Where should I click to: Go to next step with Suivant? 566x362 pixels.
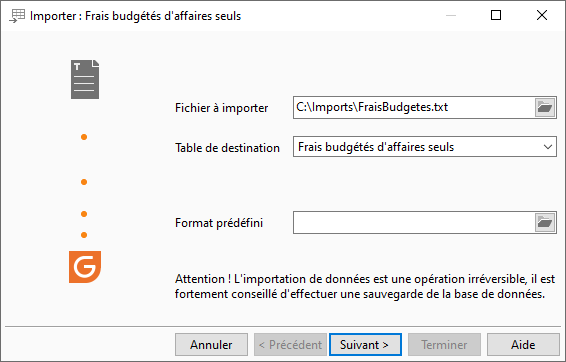point(365,345)
